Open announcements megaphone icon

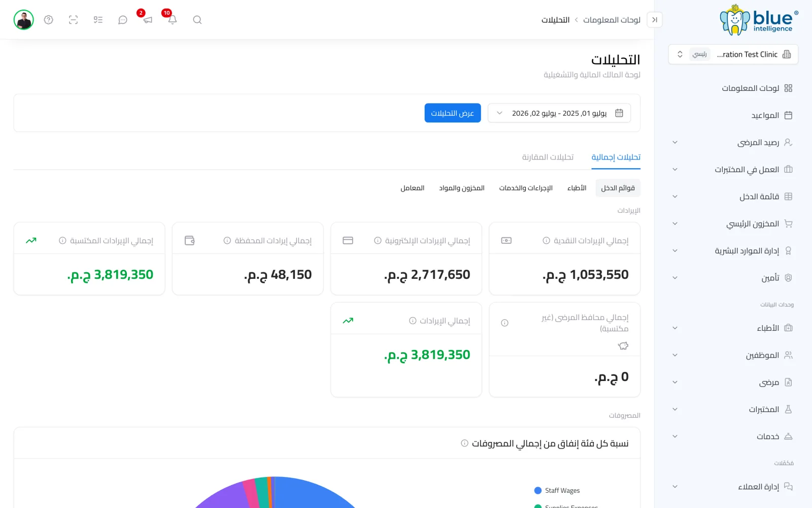tap(148, 20)
